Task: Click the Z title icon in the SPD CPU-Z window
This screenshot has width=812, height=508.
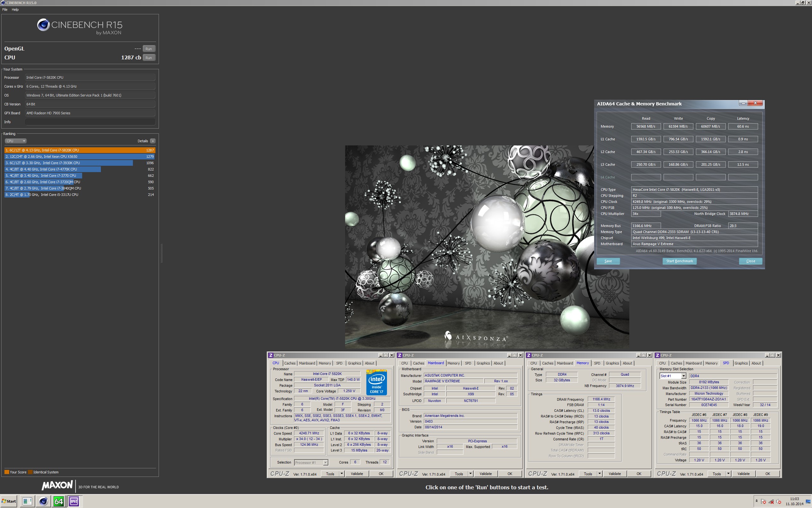Action: (658, 355)
